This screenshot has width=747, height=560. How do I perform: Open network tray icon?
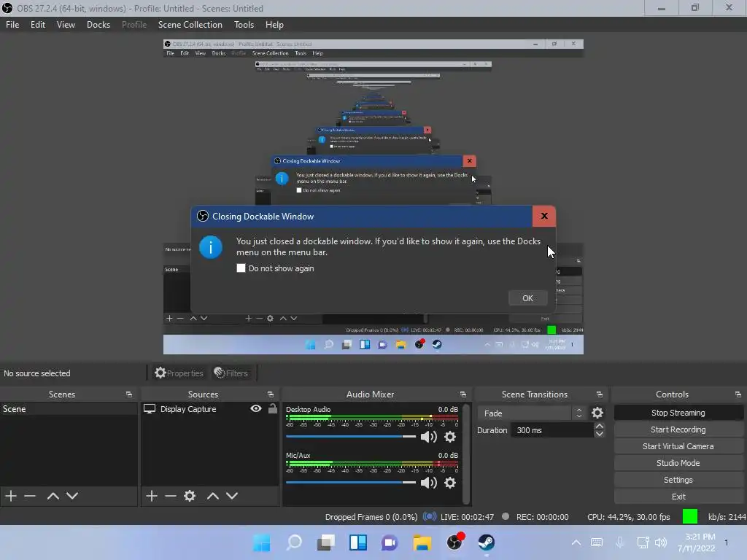point(643,542)
